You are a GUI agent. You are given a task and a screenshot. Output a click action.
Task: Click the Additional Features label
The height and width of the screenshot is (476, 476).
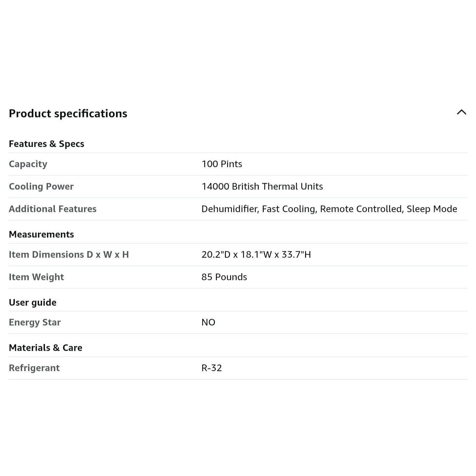coord(53,209)
